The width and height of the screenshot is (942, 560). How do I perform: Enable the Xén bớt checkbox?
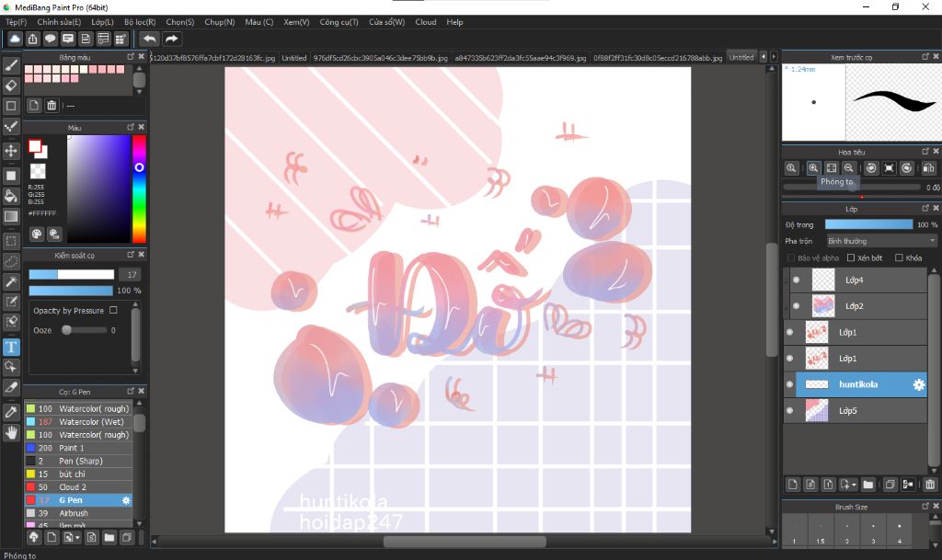click(851, 258)
